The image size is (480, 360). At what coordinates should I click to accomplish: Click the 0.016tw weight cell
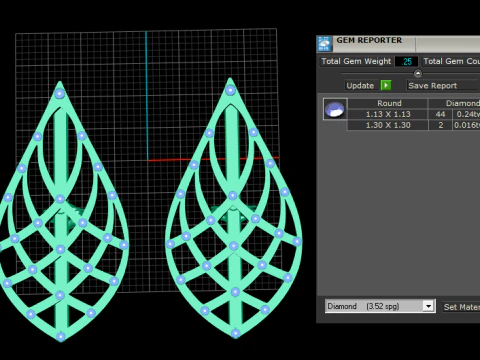coord(467,125)
